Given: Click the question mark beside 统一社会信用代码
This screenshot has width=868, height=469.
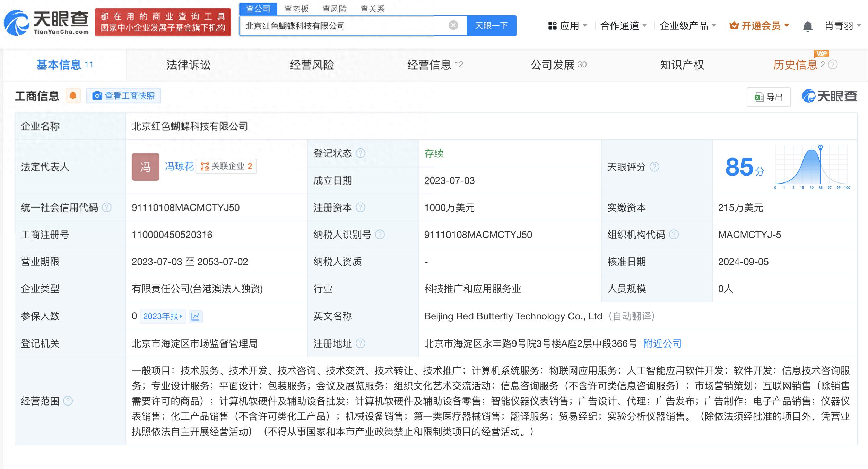Looking at the screenshot, I should (107, 207).
